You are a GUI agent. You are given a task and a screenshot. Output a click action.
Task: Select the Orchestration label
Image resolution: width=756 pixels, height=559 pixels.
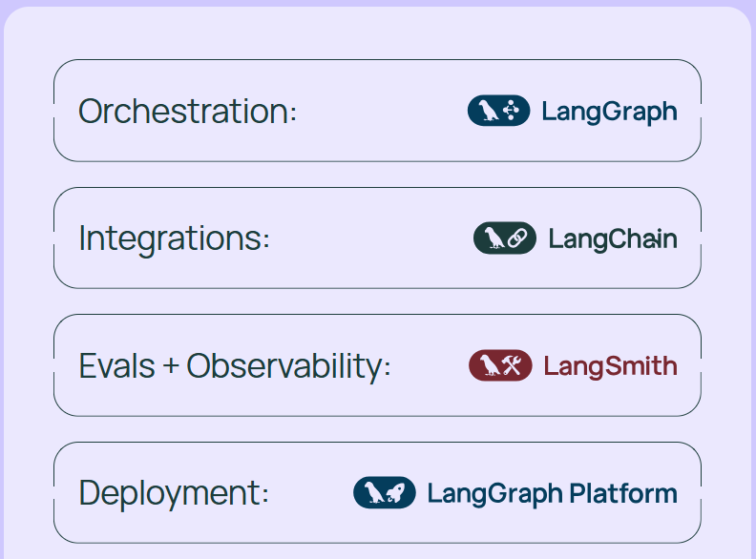187,112
